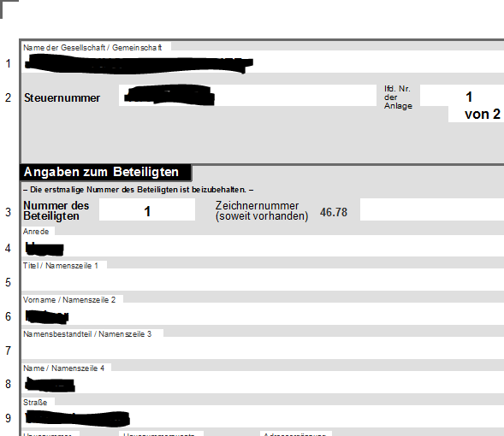
Task: Click the 46.78 field code number
Action: 334,212
